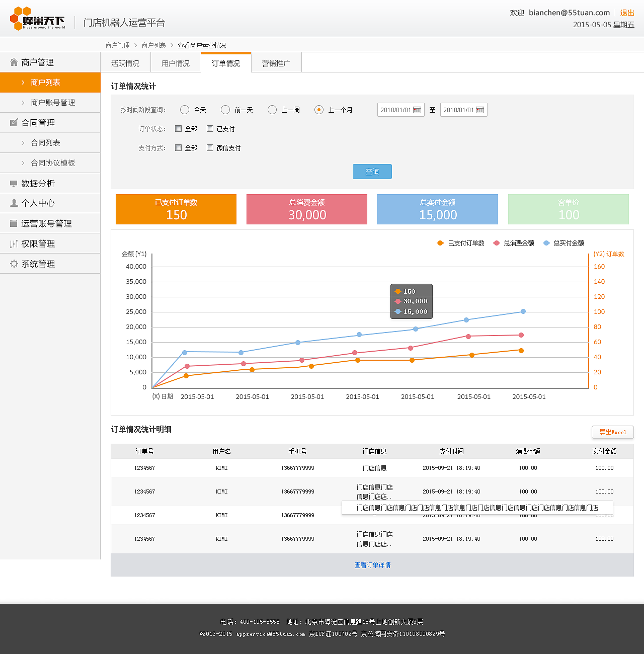Screen dimensions: 644x654
Task: Click the 导出Excel button
Action: [613, 432]
